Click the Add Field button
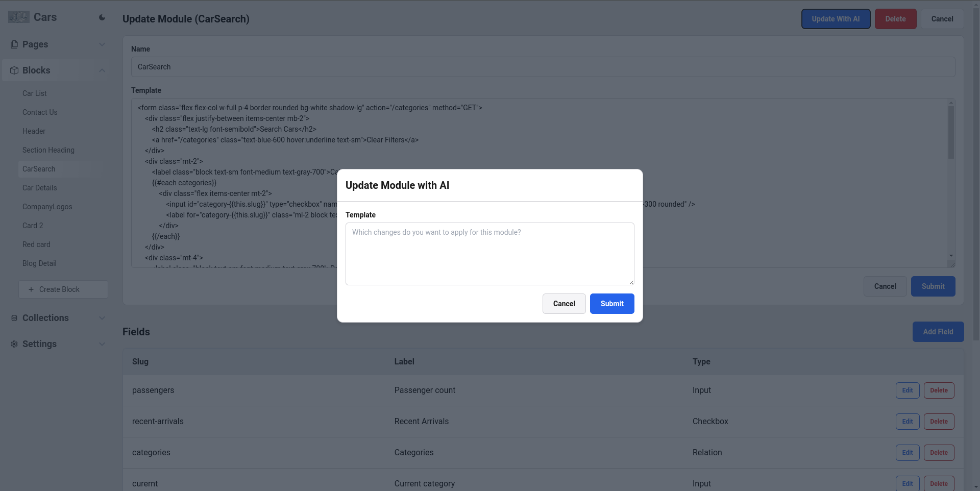 tap(938, 332)
